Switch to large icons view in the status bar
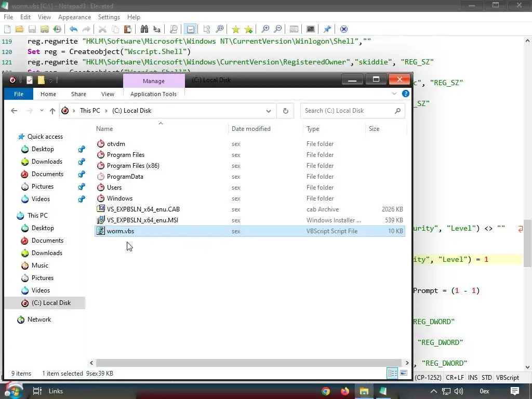Screen dimensions: 532x399 point(403,373)
